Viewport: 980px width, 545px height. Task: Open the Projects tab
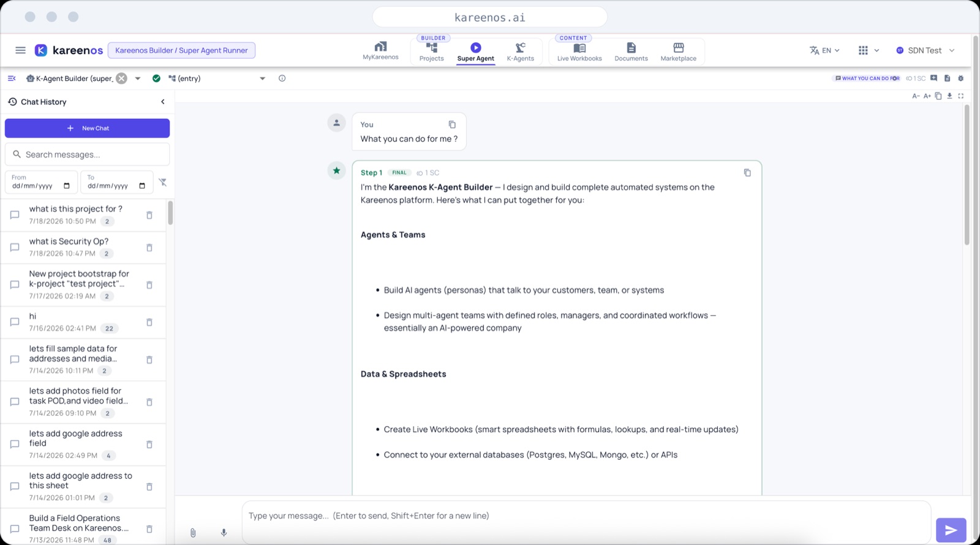tap(431, 51)
